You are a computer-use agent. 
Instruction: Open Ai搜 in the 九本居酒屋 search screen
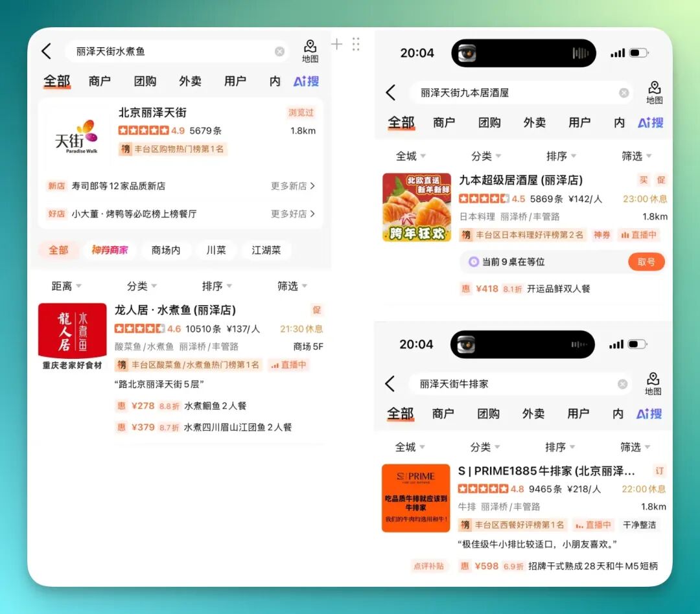(651, 122)
